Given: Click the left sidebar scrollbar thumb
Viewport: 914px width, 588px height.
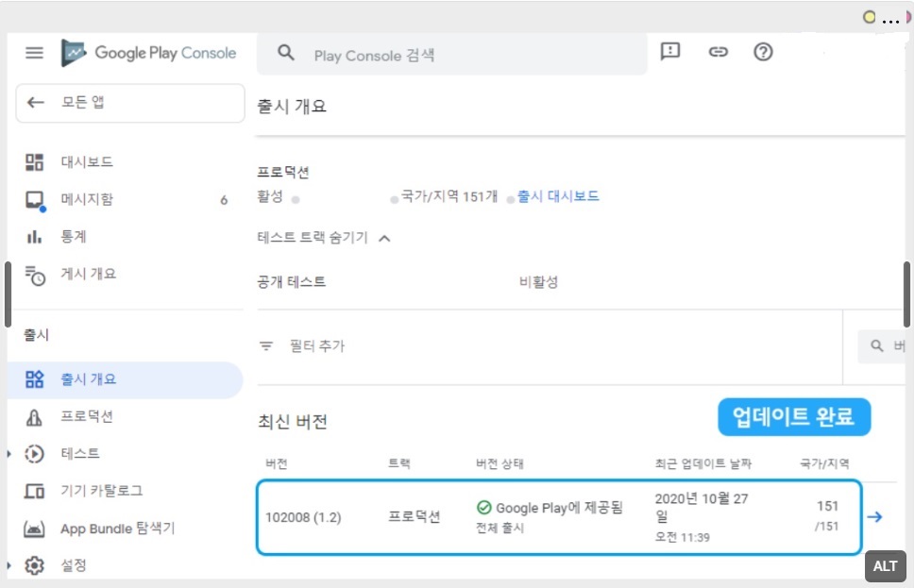Looking at the screenshot, I should coord(8,294).
